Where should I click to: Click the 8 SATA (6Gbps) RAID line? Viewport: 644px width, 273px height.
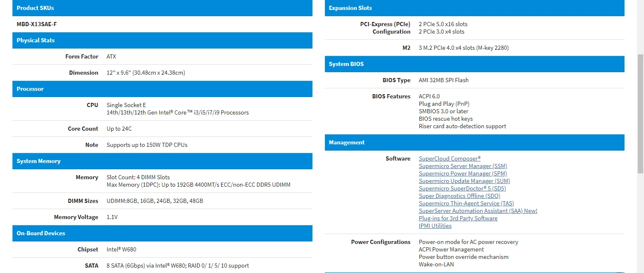click(x=178, y=266)
